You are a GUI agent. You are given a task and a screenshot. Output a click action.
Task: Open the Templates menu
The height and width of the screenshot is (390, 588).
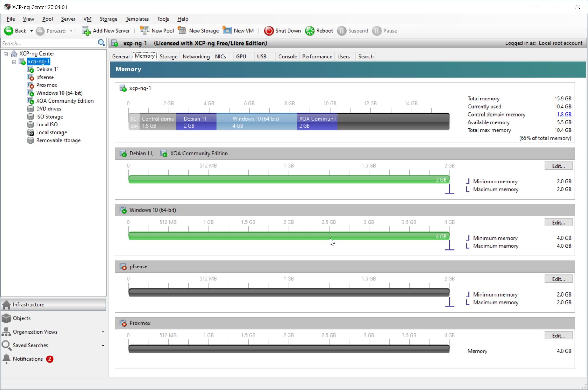point(137,19)
